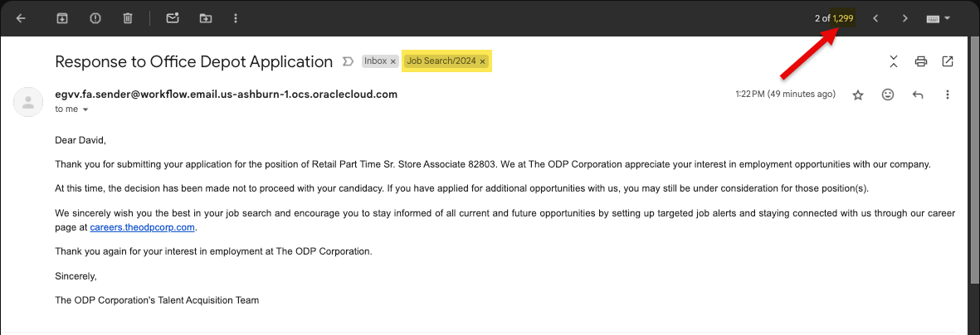Open the Move to folder icon

point(206,18)
